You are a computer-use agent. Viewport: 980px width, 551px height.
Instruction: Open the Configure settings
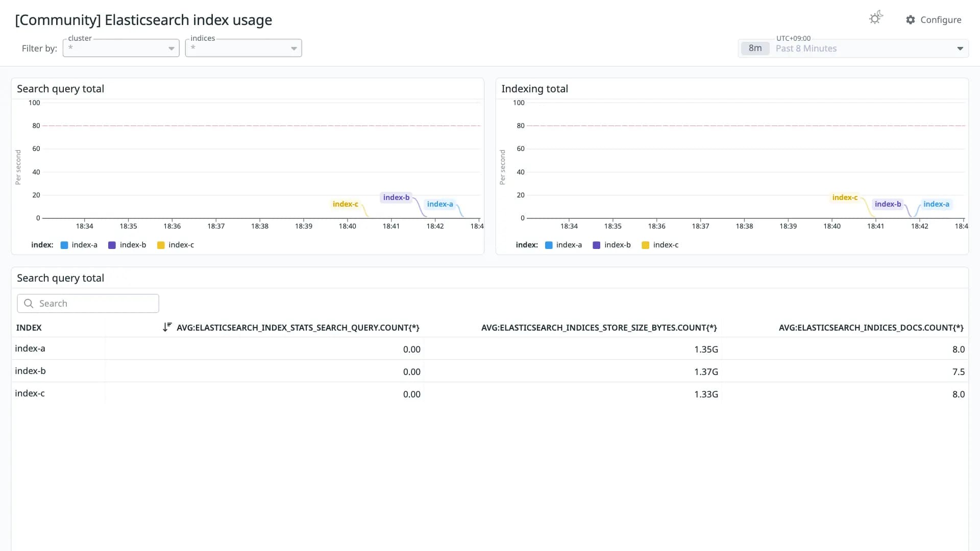point(934,19)
